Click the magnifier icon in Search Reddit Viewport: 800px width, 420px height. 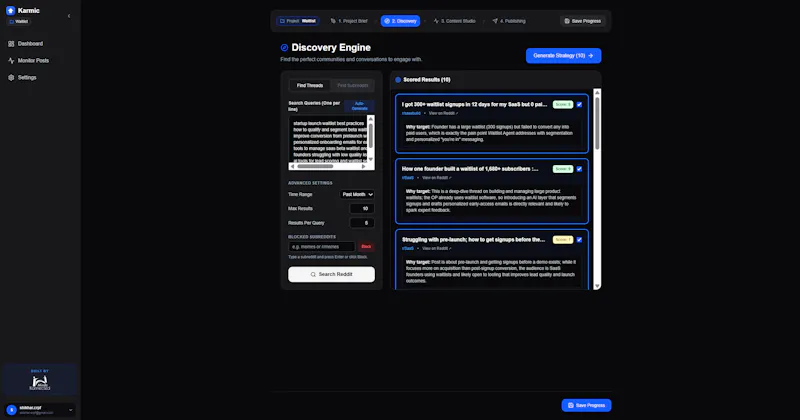[x=313, y=275]
